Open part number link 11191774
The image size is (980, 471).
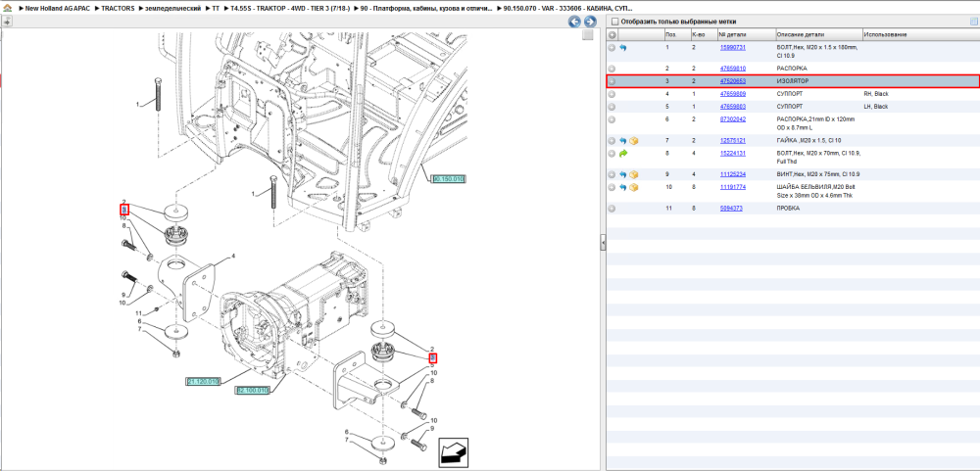point(732,187)
